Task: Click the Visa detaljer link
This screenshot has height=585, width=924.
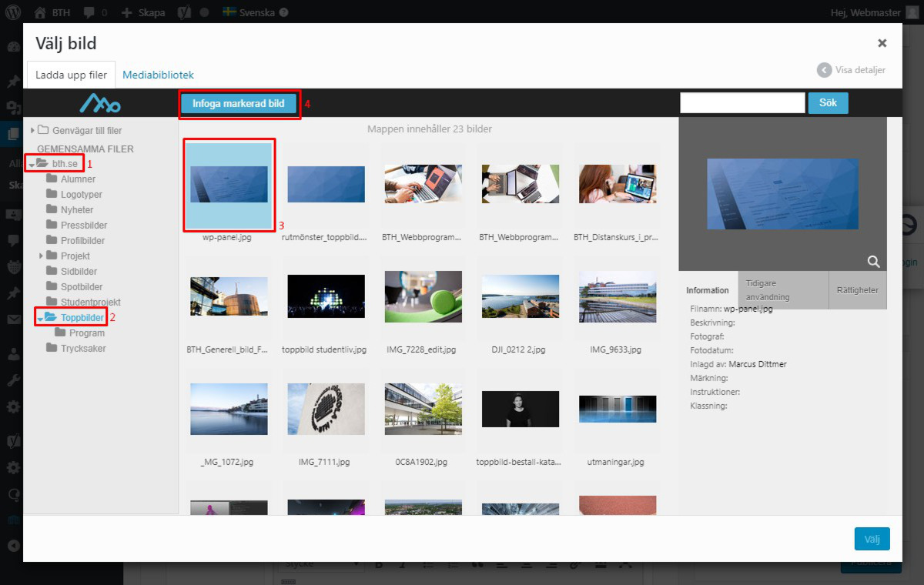Action: tap(852, 69)
